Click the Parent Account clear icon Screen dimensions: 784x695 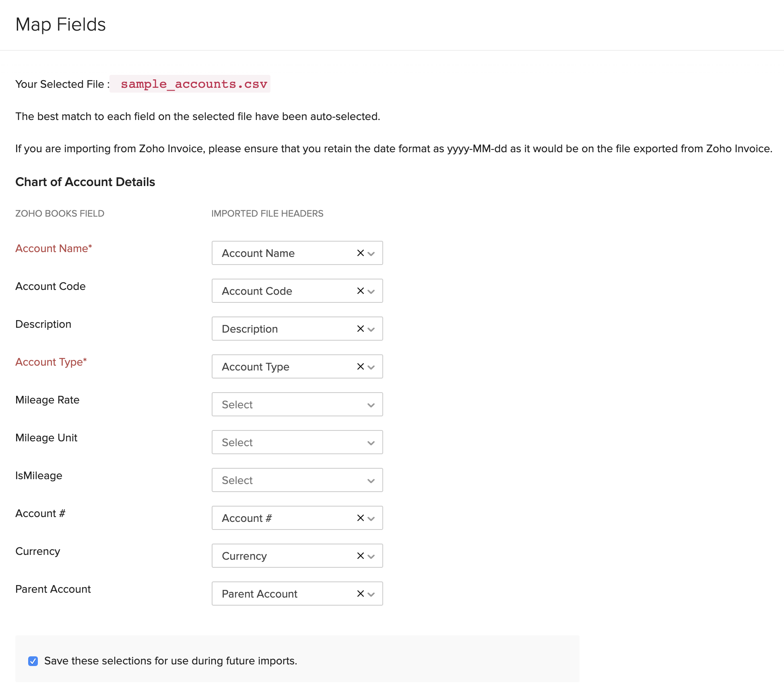(x=359, y=593)
